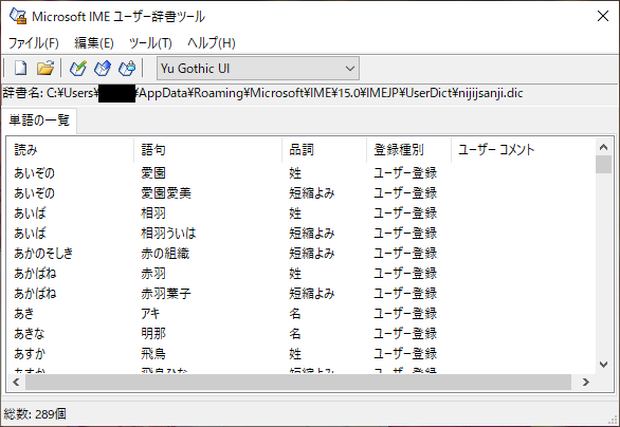Click the dictionary path 辞書名 text
This screenshot has width=620, height=427.
point(263,93)
